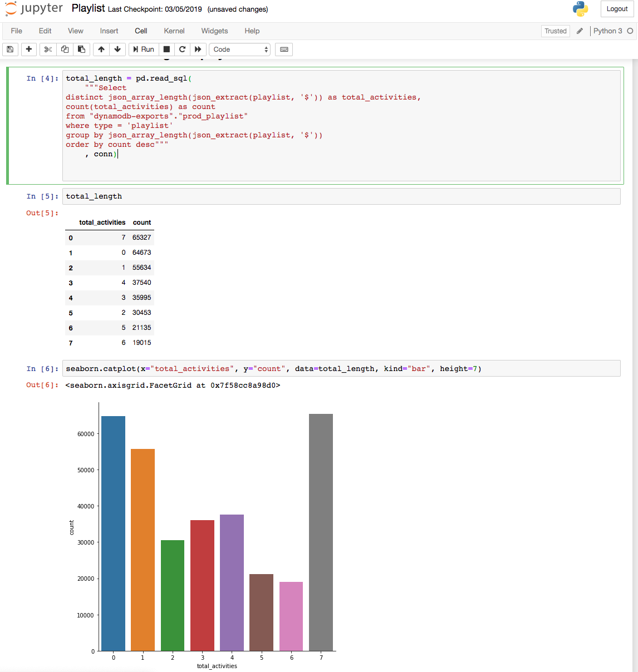This screenshot has height=672, width=638.
Task: Click the Run button
Action: (x=143, y=49)
